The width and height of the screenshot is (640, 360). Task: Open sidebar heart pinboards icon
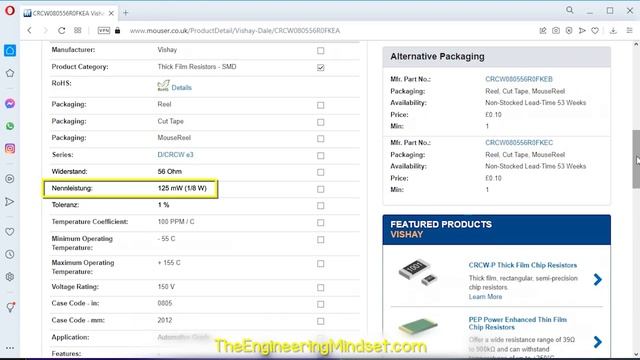tap(10, 232)
